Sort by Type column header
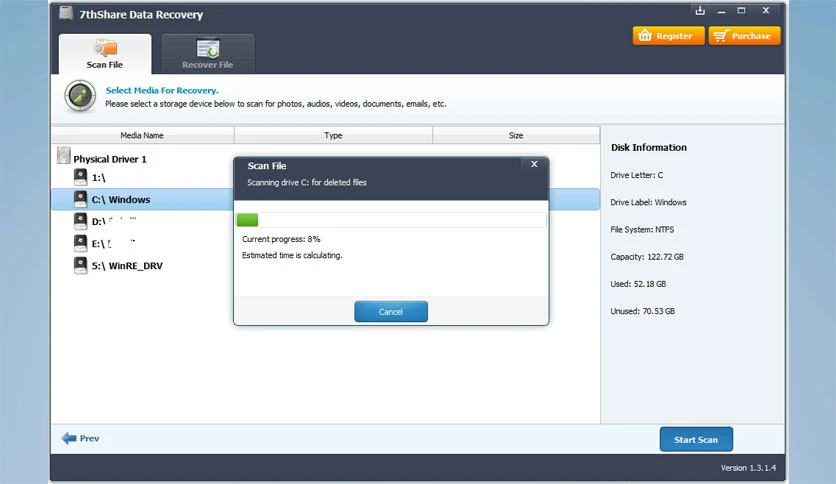Viewport: 836px width, 484px height. pos(333,135)
